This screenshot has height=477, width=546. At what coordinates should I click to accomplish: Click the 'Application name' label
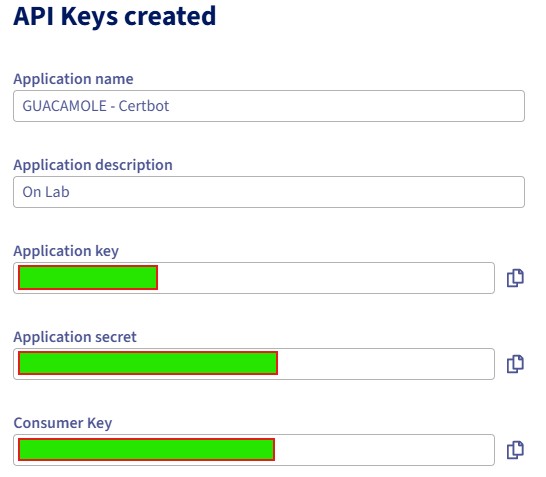[73, 79]
